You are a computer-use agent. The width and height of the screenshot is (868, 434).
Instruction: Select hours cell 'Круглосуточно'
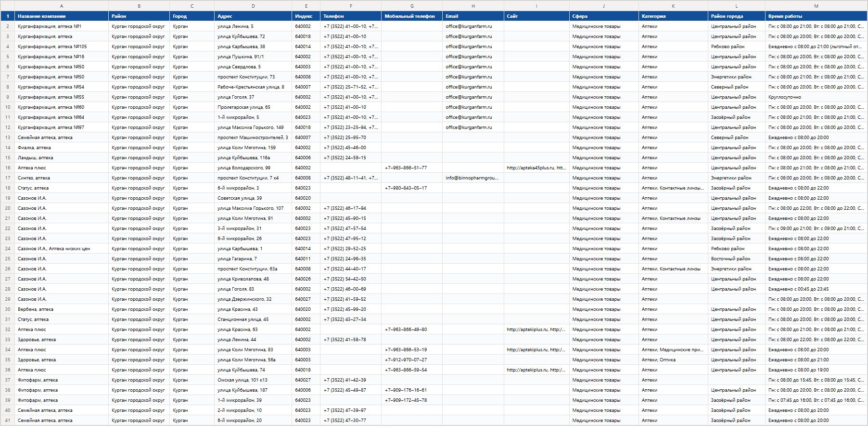(816, 97)
